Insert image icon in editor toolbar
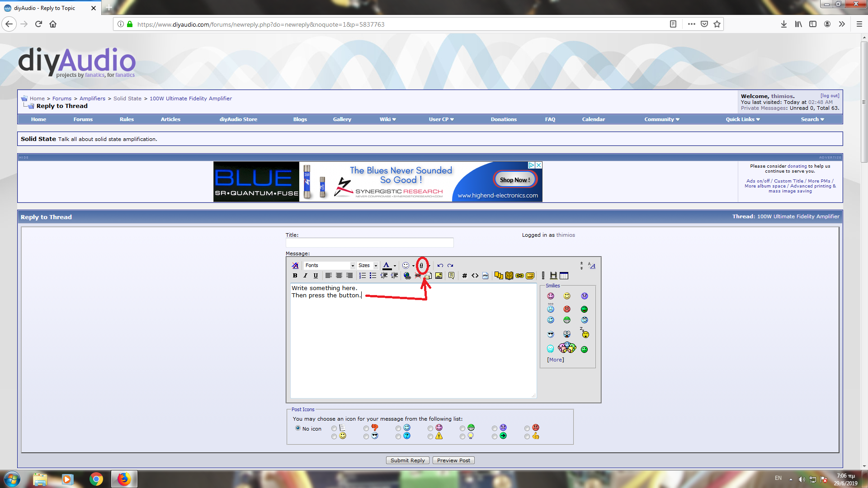The height and width of the screenshot is (488, 868). 439,276
